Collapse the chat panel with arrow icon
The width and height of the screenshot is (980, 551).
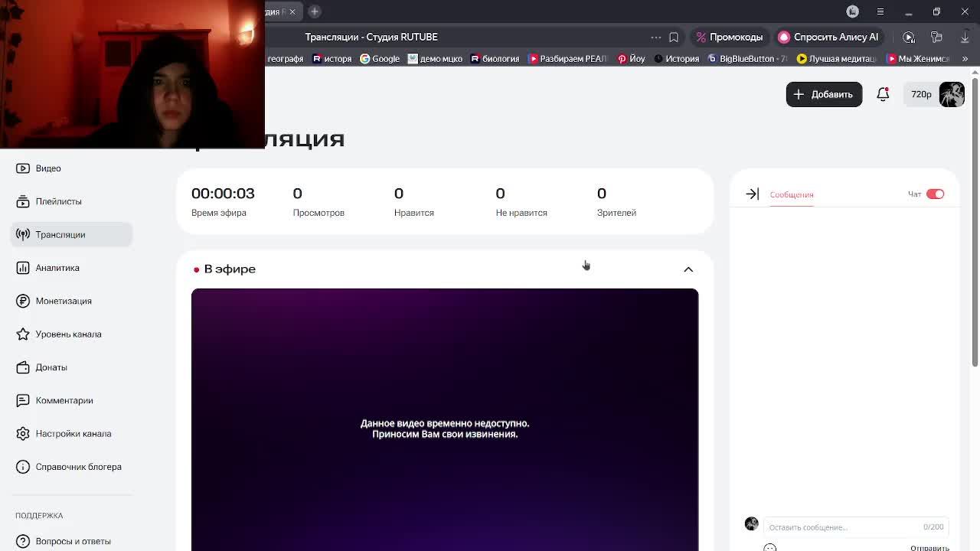click(752, 194)
